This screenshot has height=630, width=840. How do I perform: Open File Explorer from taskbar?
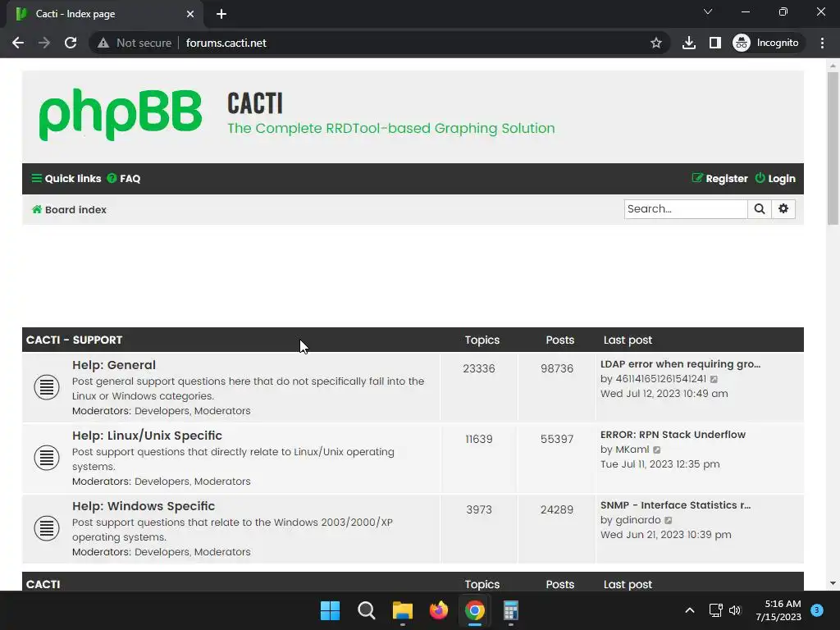point(402,610)
